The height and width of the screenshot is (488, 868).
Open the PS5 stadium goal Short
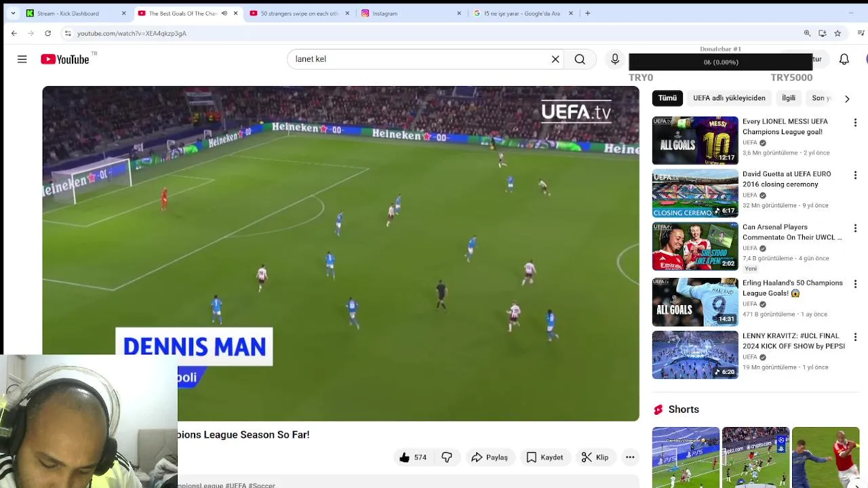coord(686,457)
